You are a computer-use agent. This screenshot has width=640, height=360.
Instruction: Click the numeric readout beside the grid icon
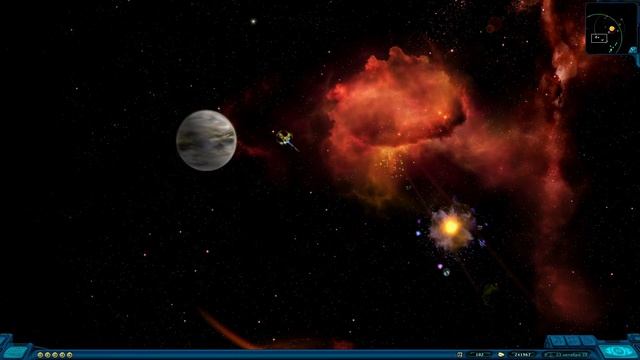point(480,355)
